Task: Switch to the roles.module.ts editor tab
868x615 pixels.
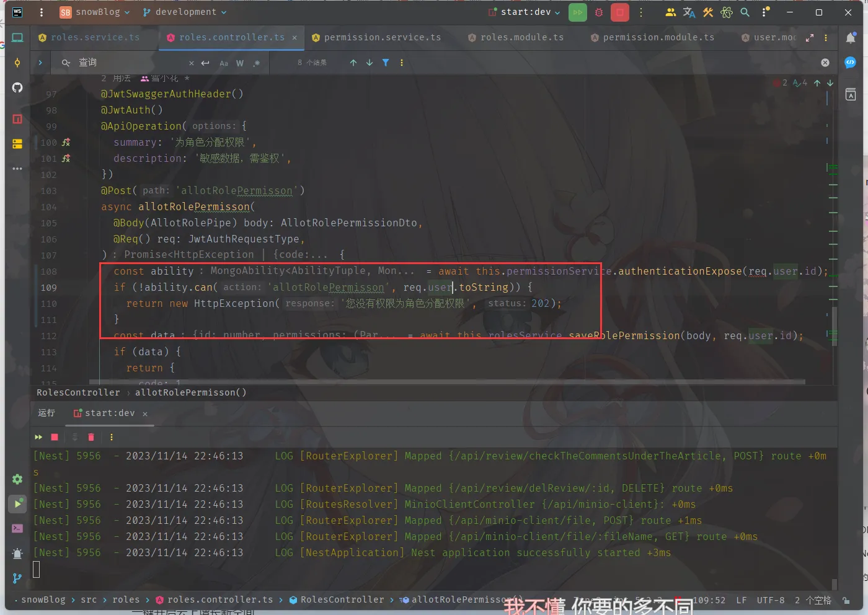Action: click(x=521, y=38)
